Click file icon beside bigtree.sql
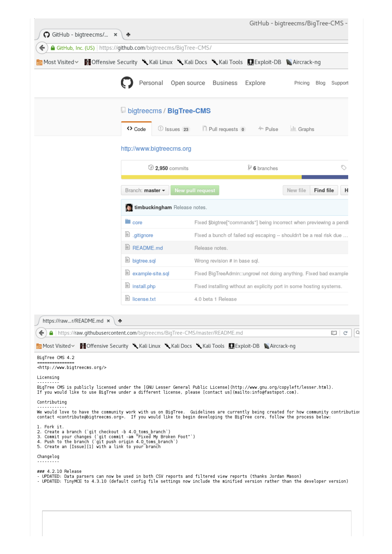The width and height of the screenshot is (392, 554). pos(127,260)
